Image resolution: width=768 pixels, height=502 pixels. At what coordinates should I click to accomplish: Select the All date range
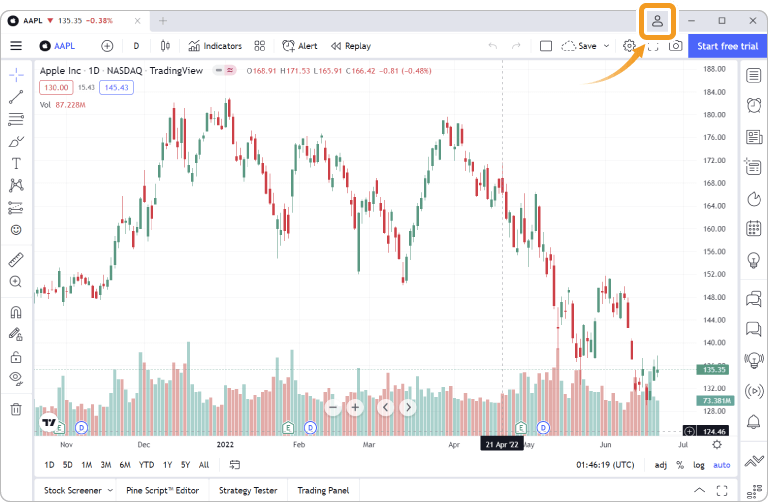point(204,465)
